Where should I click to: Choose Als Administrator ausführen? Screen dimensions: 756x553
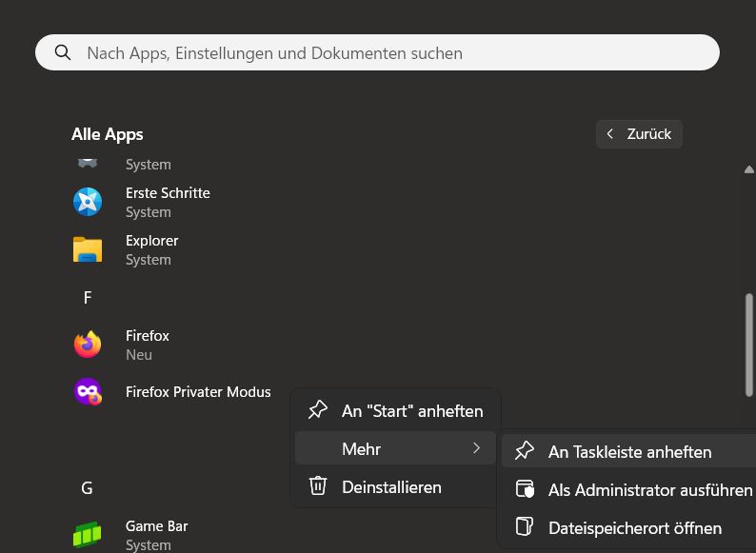point(650,490)
